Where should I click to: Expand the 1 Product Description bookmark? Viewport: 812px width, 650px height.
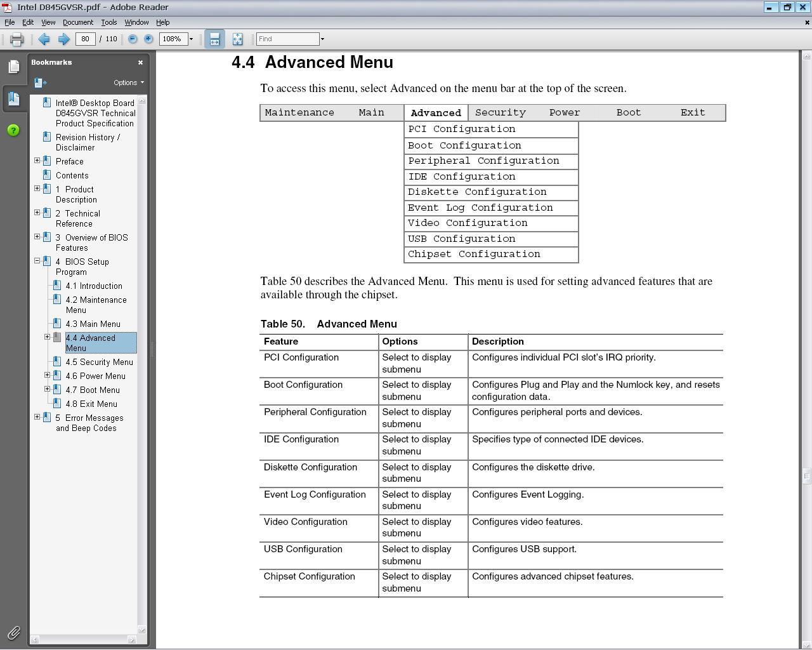coord(37,189)
